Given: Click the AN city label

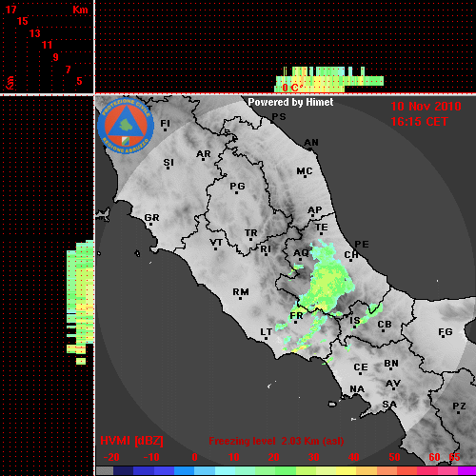Looking at the screenshot, I should click(x=311, y=143).
